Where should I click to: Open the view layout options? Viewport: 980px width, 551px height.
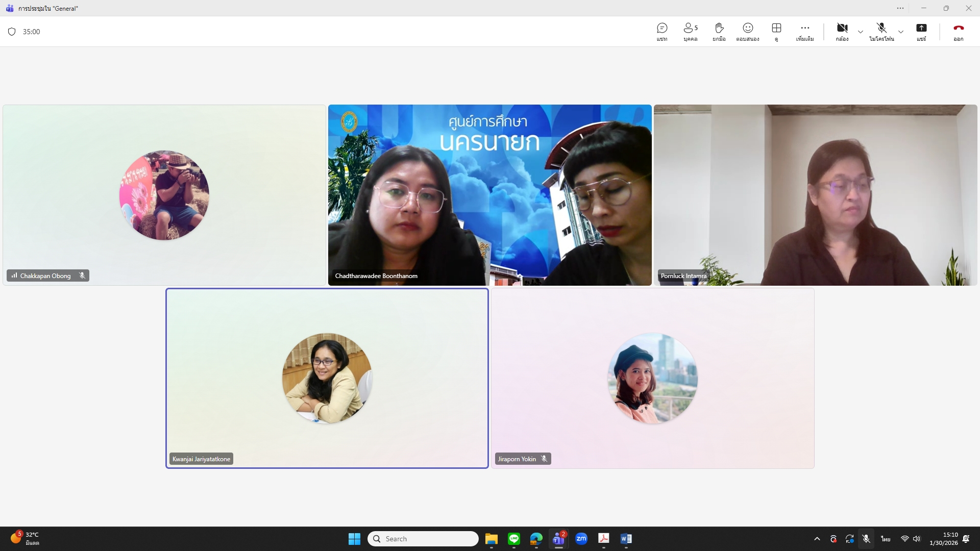776,32
